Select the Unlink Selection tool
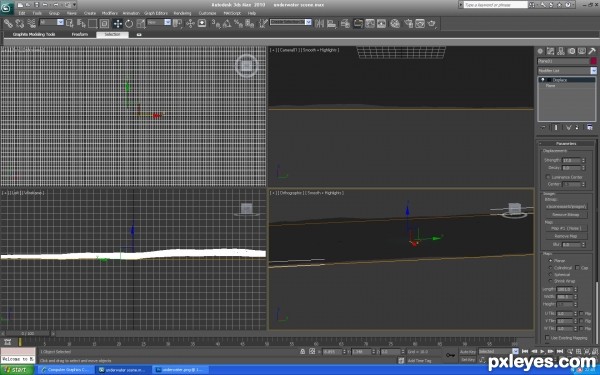This screenshot has width=600, height=375. (x=20, y=24)
